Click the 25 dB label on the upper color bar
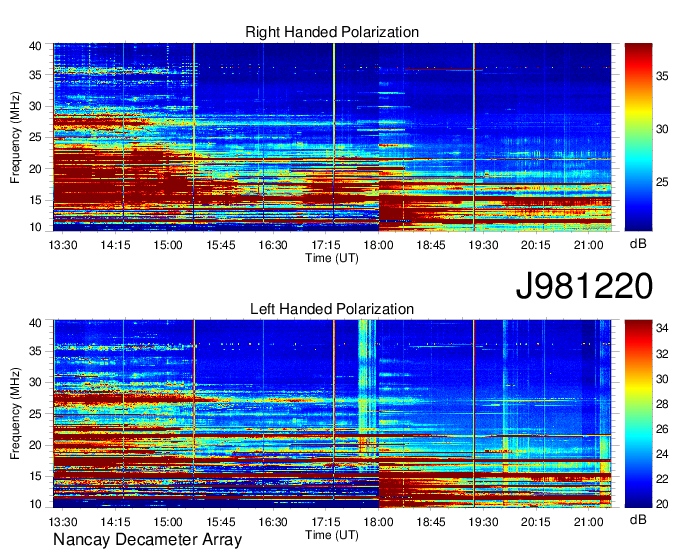 tap(662, 182)
